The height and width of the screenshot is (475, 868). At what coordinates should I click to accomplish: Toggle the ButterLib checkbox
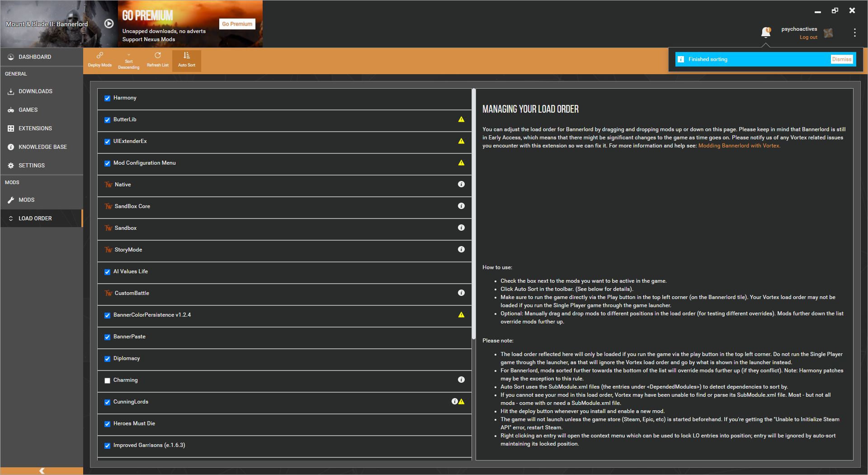[x=107, y=120]
